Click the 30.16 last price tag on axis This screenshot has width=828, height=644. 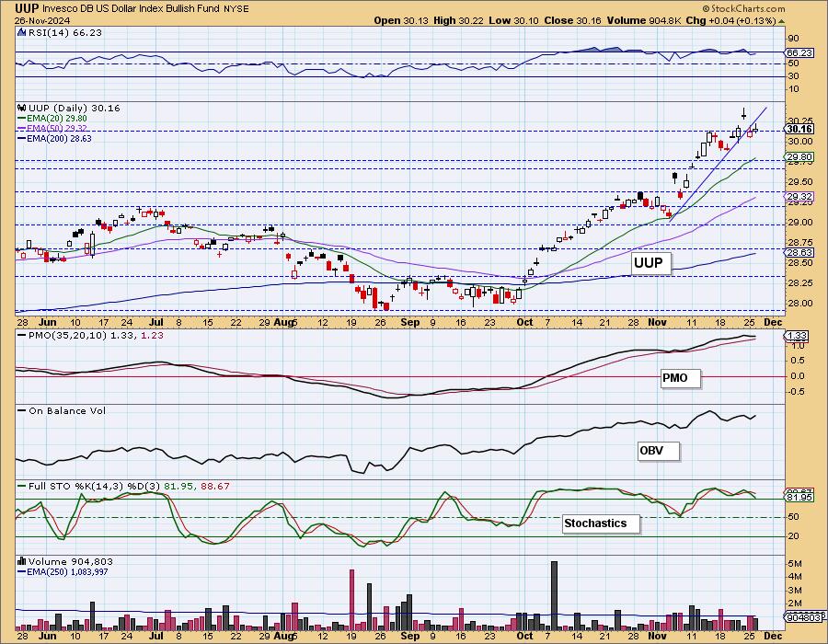pyautogui.click(x=799, y=130)
